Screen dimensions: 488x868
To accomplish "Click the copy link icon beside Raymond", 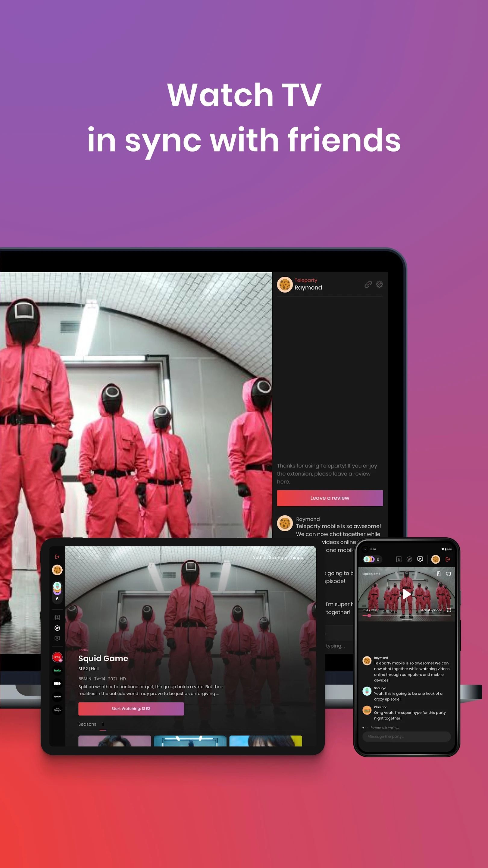I will click(x=368, y=285).
